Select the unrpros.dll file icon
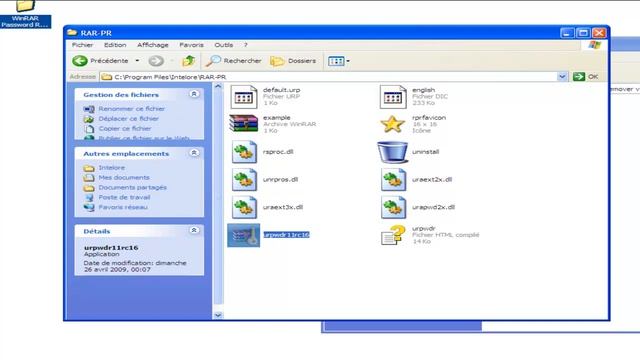640x360 pixels. pos(244,180)
